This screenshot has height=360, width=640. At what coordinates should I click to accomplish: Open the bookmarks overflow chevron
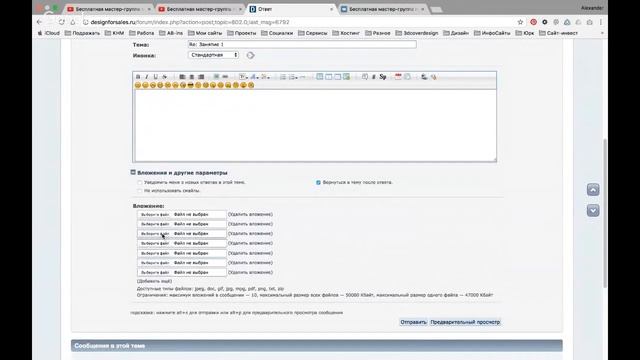pos(602,33)
